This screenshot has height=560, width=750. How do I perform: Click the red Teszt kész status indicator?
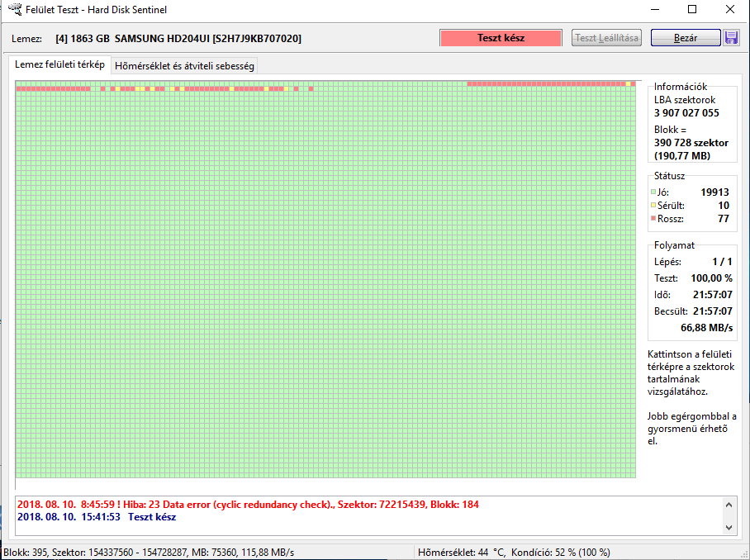coord(501,38)
